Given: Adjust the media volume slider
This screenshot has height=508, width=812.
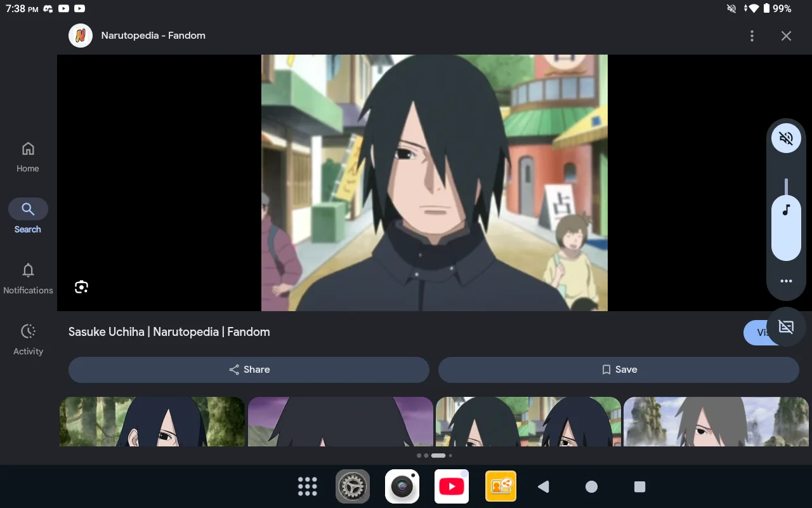Looking at the screenshot, I should 786,220.
